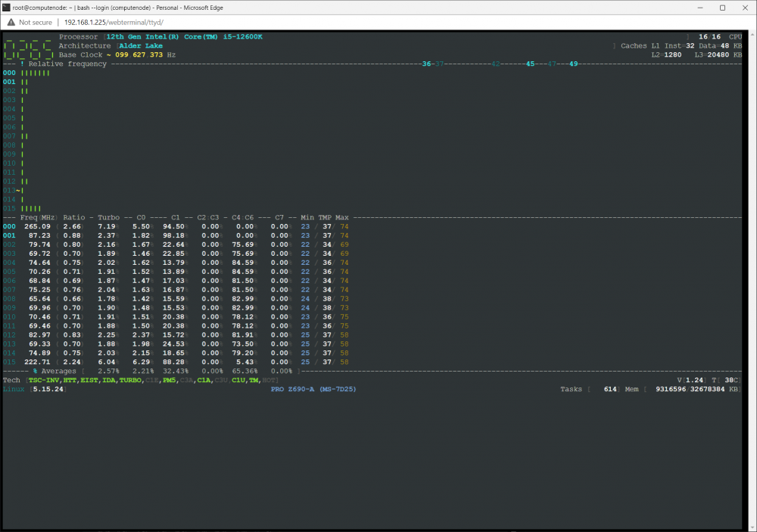
Task: Click the CoreFreq ASCII logo
Action: (28, 46)
